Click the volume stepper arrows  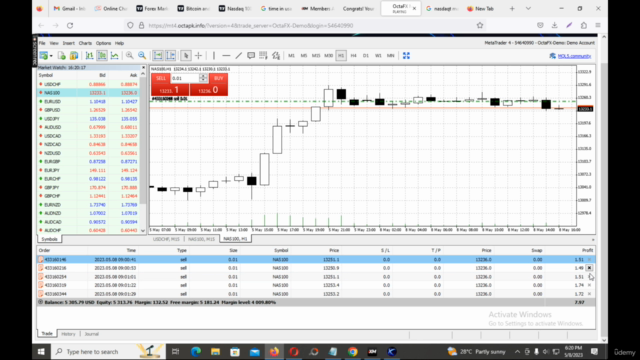point(203,78)
